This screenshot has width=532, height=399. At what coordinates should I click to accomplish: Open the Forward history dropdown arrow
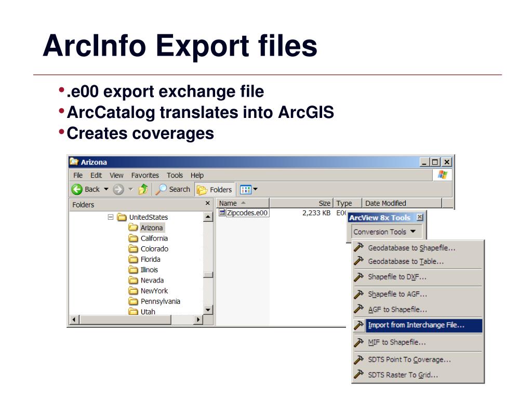tap(130, 189)
